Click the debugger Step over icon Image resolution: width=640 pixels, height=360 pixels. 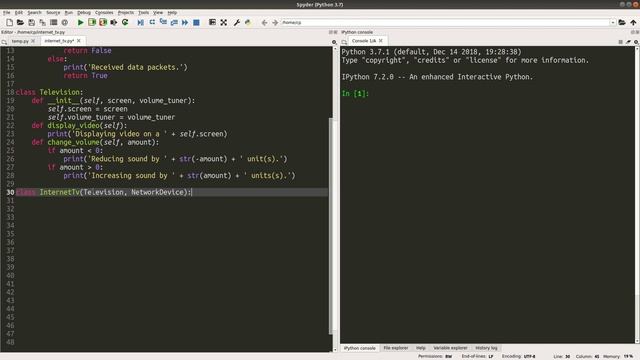(x=152, y=22)
